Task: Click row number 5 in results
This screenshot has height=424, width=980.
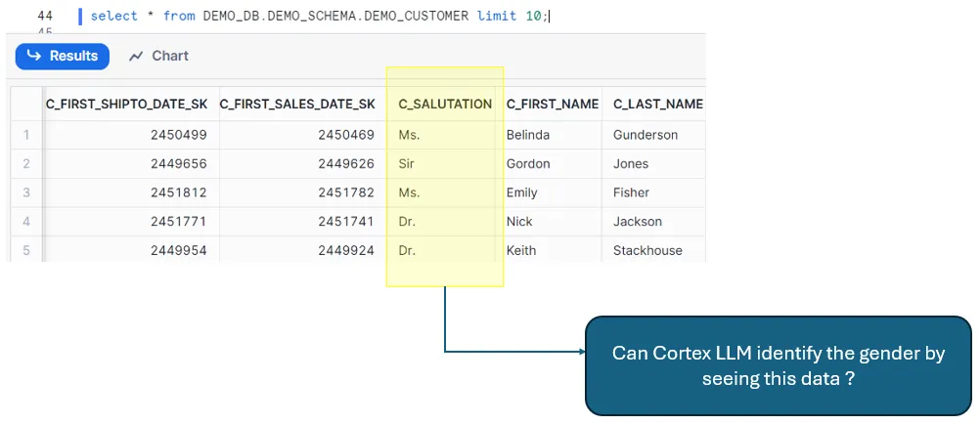Action: point(26,250)
